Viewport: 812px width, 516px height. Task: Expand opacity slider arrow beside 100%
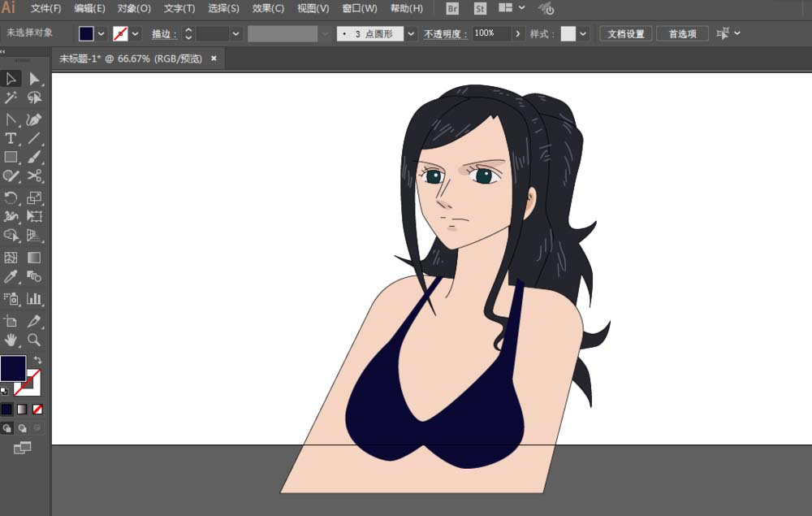click(517, 33)
